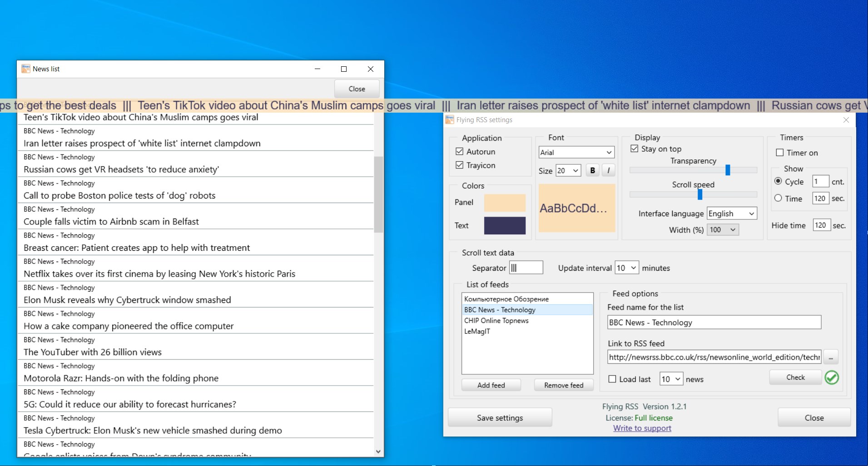Click the Save settings button
This screenshot has height=466, width=868.
(499, 417)
